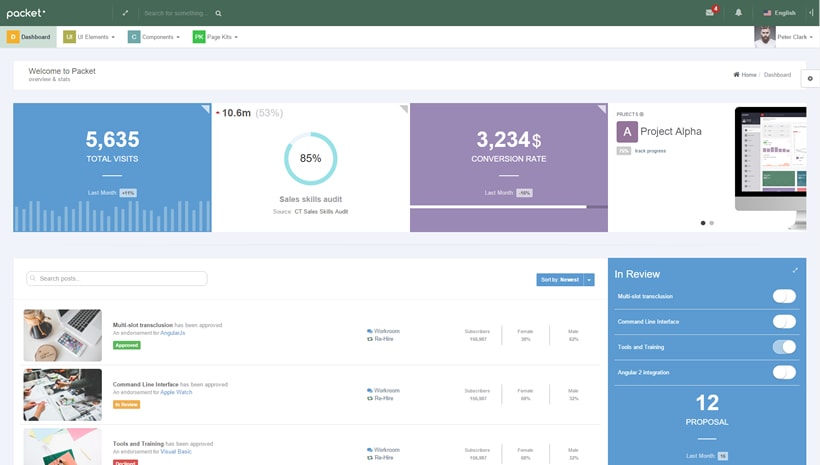
Task: Select the Dashboard menu item
Action: pyautogui.click(x=29, y=37)
